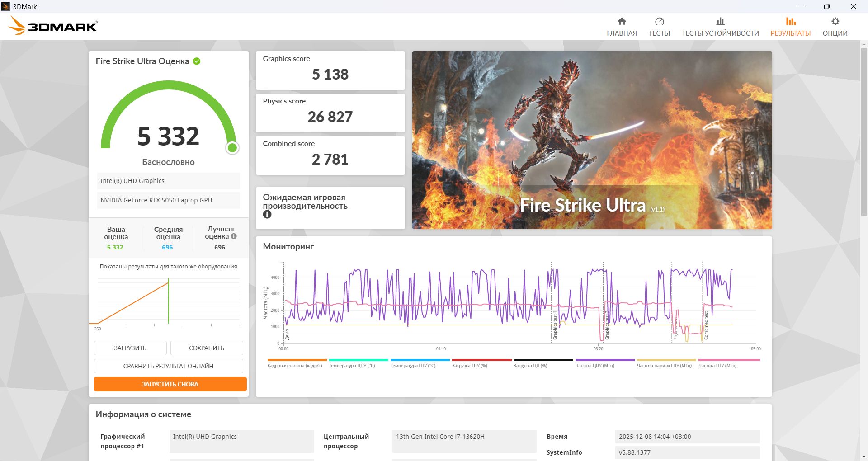Click the Fire Strike Ultra artwork thumbnail
The image size is (868, 461).
pos(592,140)
